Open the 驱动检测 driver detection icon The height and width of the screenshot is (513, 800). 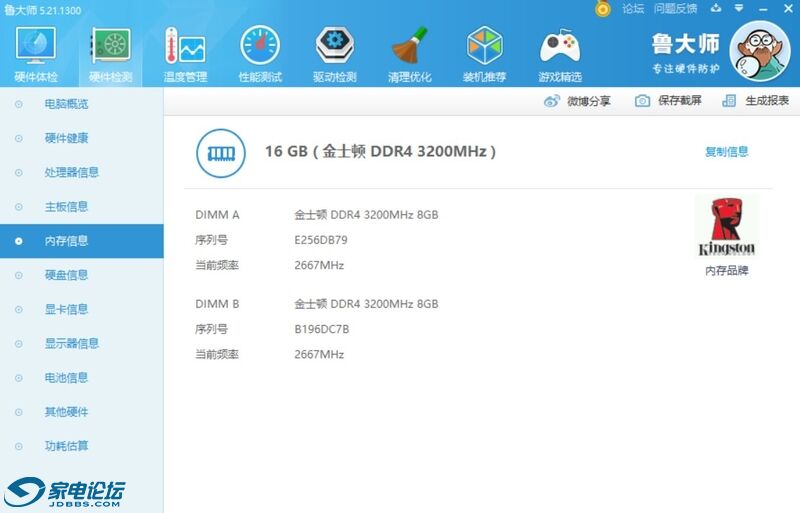tap(335, 45)
